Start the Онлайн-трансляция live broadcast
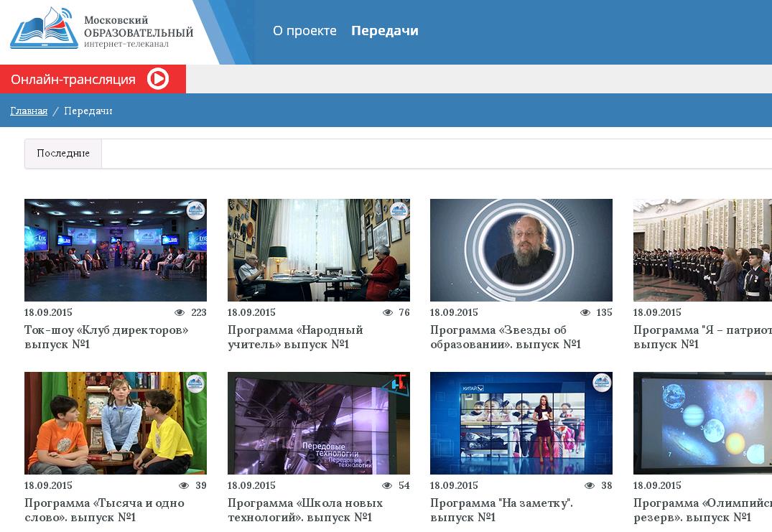Viewport: 772px width, 532px height. tap(93, 79)
